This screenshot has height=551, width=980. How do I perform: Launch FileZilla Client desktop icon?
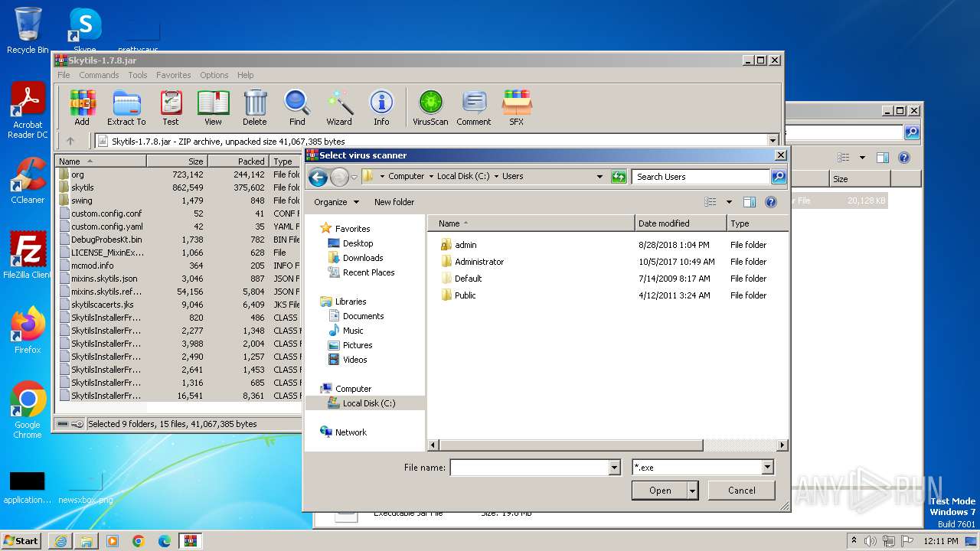(x=28, y=256)
